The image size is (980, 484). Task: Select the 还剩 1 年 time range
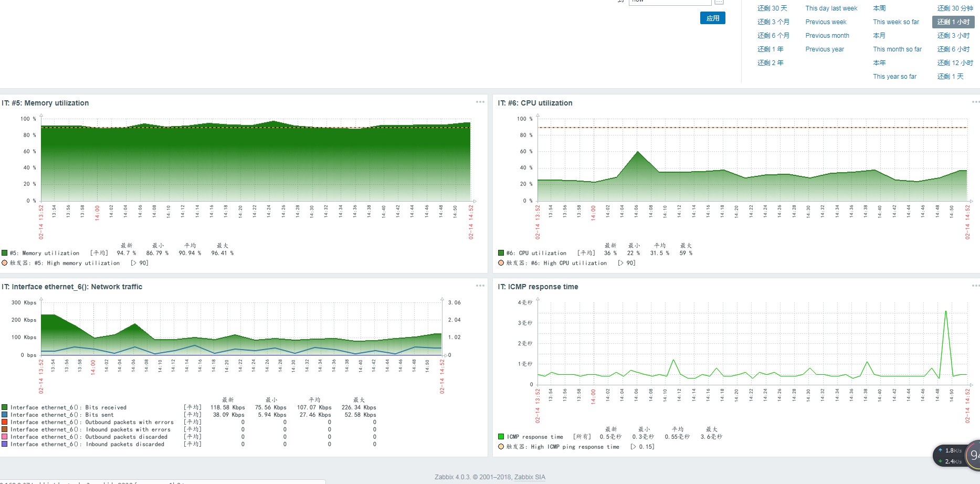[771, 49]
